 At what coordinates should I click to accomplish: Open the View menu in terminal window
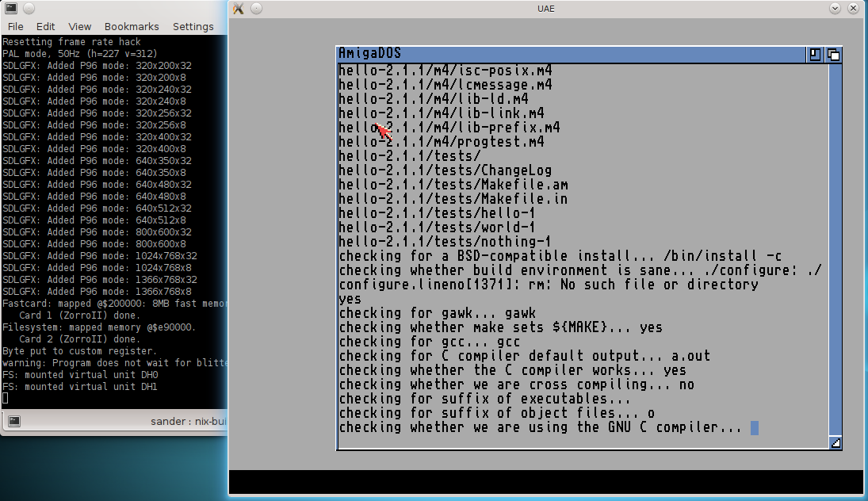click(x=80, y=27)
